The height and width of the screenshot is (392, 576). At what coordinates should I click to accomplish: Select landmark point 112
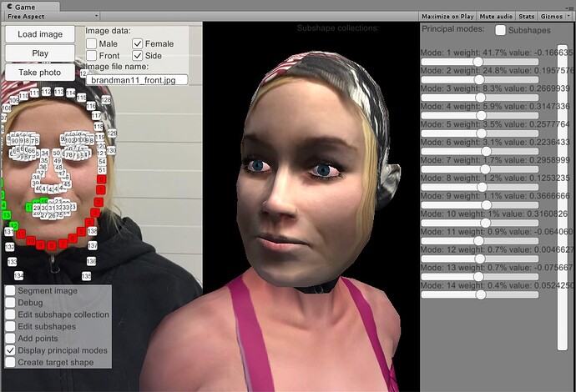point(46,92)
